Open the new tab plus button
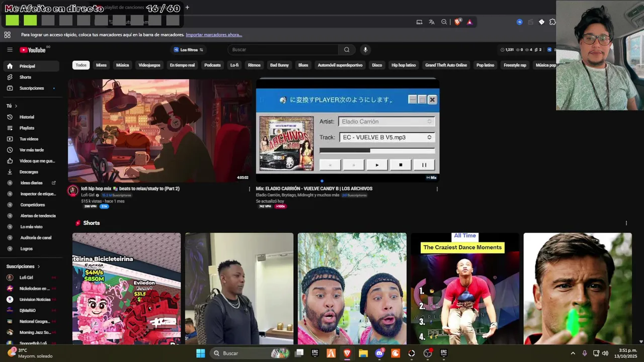Screen dimensions: 644x362 (187, 8)
